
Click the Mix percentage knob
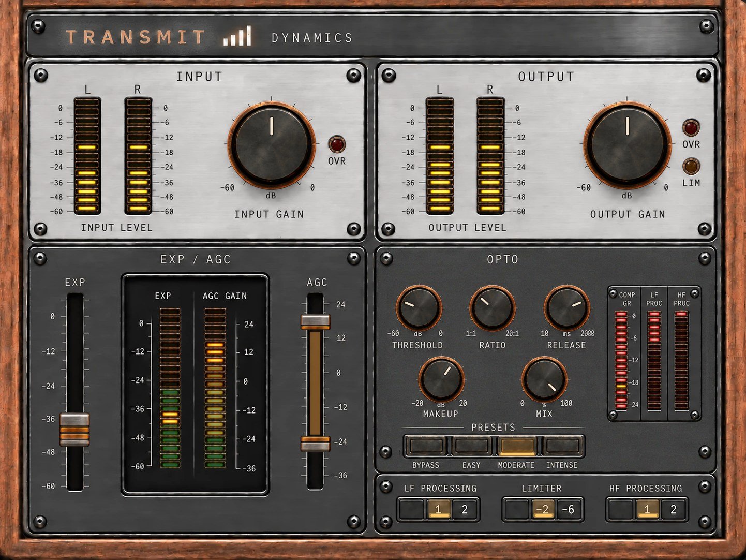click(544, 378)
